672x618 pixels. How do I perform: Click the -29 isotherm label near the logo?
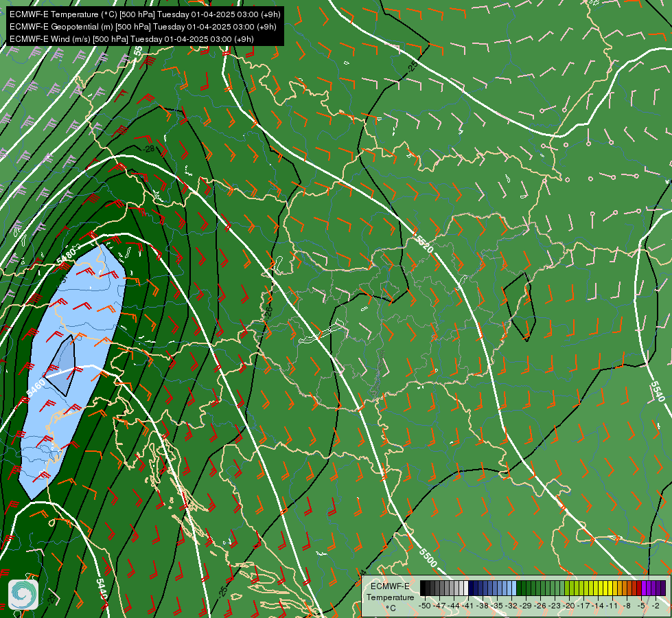[x=51, y=598]
